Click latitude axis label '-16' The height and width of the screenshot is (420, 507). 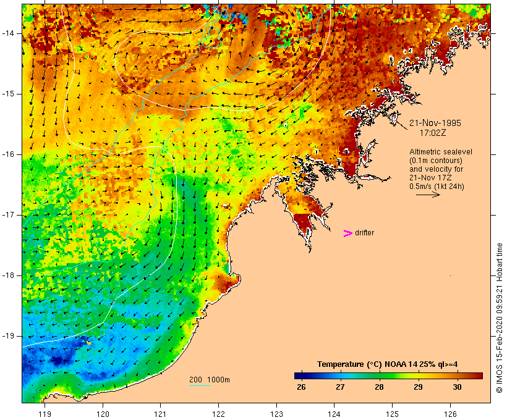tap(8, 154)
